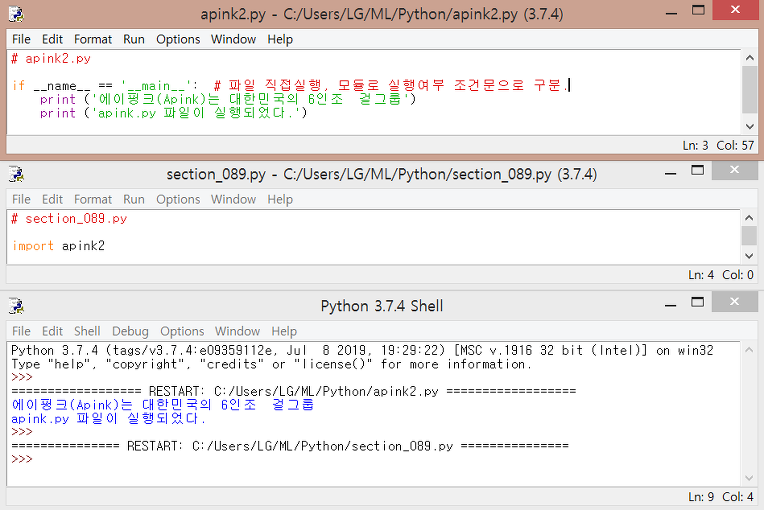Image resolution: width=764 pixels, height=510 pixels.
Task: Click the IDLE Python icon of Python Shell window
Action: coord(16,306)
